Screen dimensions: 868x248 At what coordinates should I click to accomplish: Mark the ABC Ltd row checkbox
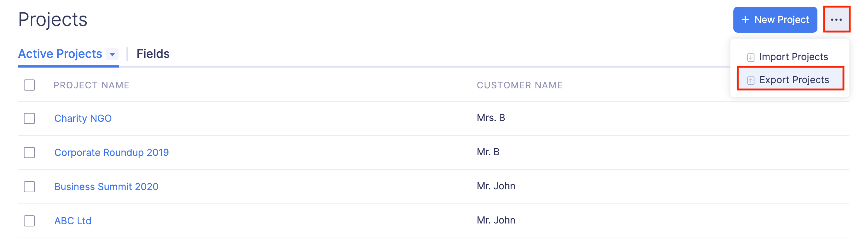click(29, 221)
